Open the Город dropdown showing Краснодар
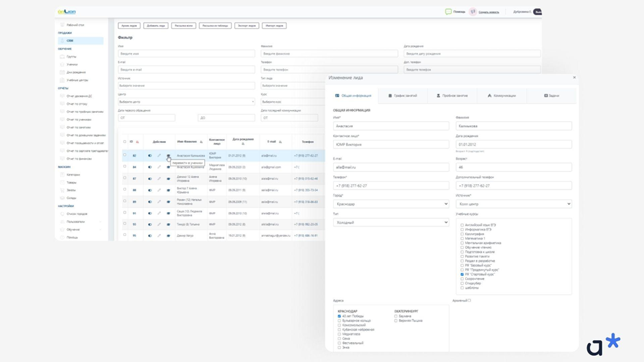The image size is (644, 362). click(x=391, y=204)
